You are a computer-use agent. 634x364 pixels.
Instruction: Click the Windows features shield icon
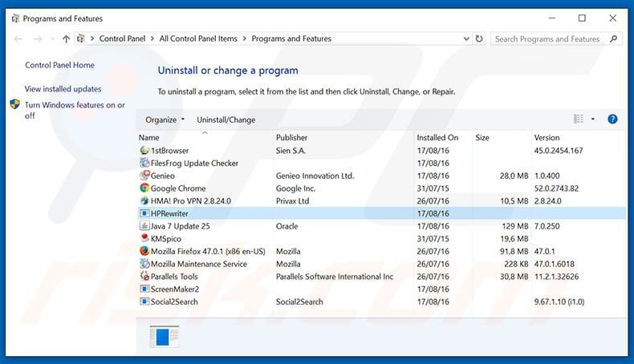tap(15, 104)
